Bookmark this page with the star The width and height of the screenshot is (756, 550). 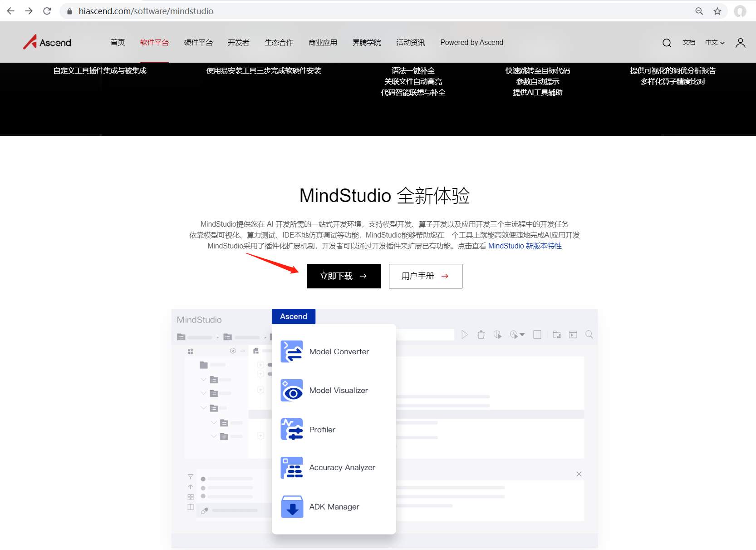point(717,11)
